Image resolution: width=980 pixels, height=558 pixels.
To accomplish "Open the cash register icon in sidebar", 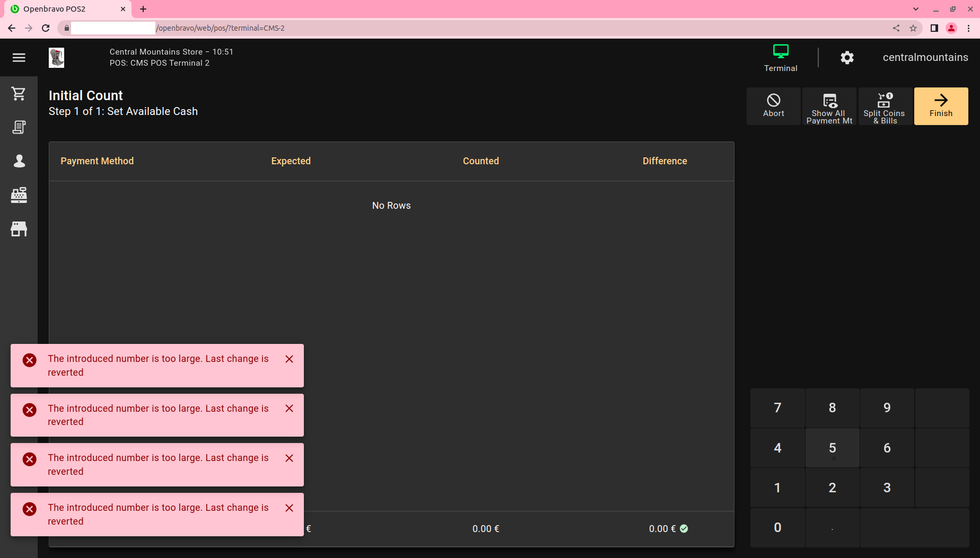I will point(19,195).
